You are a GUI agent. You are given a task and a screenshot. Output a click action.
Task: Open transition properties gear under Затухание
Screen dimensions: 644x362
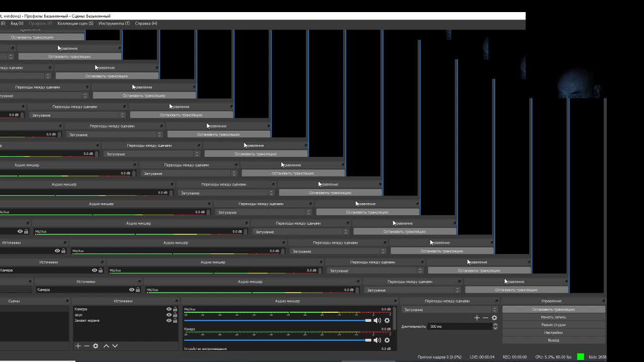[494, 318]
